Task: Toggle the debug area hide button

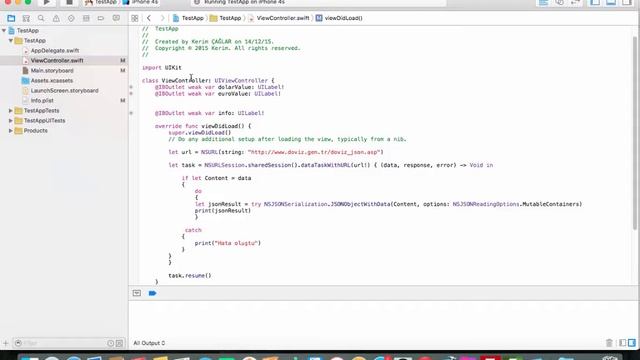Action: click(x=137, y=293)
